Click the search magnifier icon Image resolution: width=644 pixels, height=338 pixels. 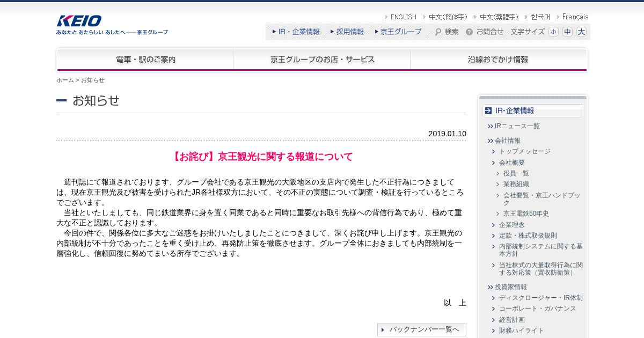click(438, 32)
